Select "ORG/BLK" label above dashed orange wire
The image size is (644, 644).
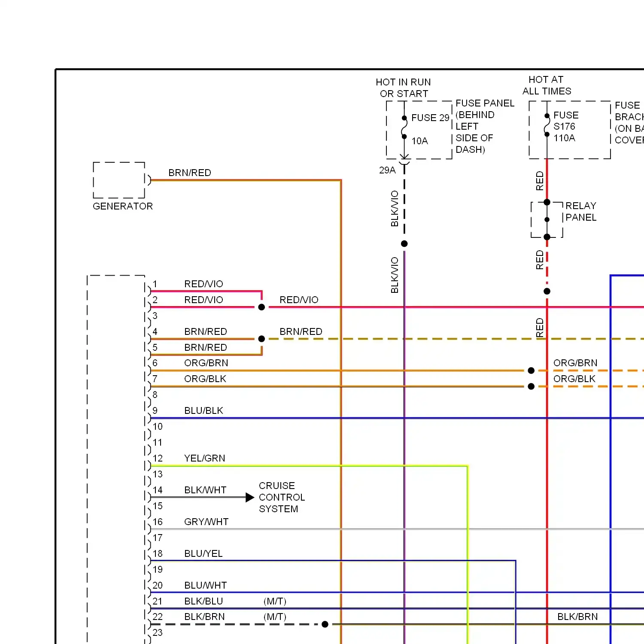(x=574, y=379)
